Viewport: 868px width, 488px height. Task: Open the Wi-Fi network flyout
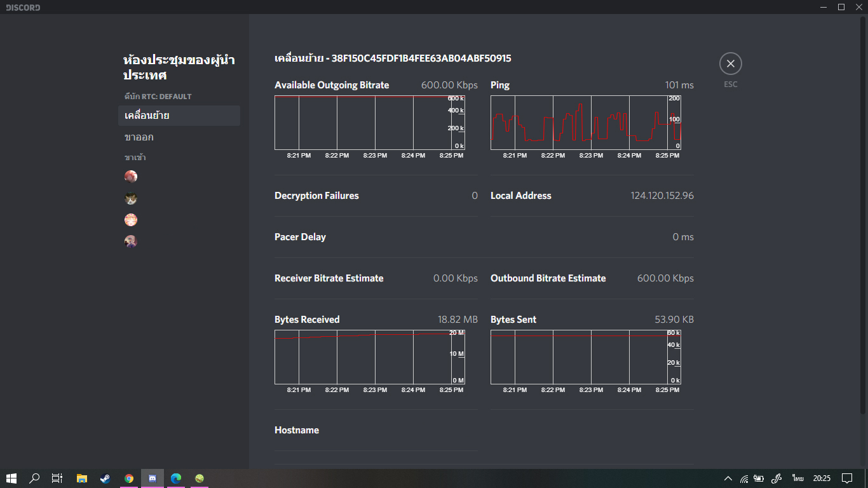tap(743, 478)
